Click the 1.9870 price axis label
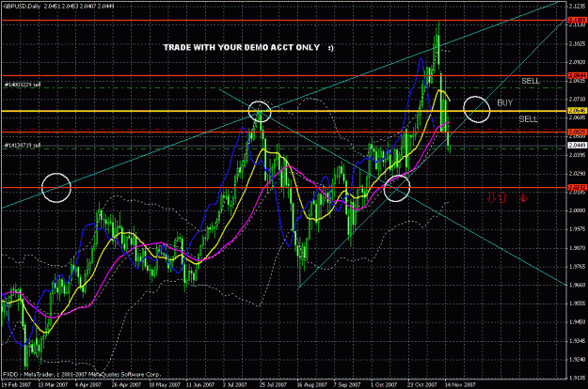 pos(577,248)
